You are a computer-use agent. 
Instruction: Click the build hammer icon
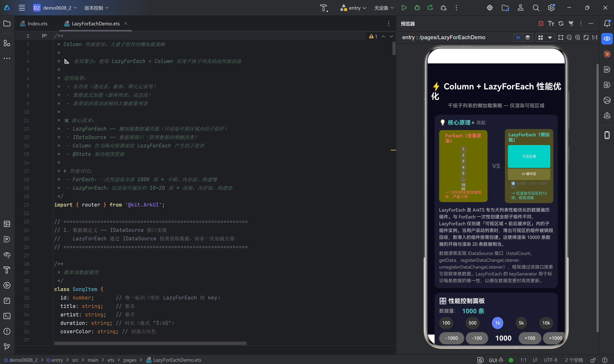324,8
